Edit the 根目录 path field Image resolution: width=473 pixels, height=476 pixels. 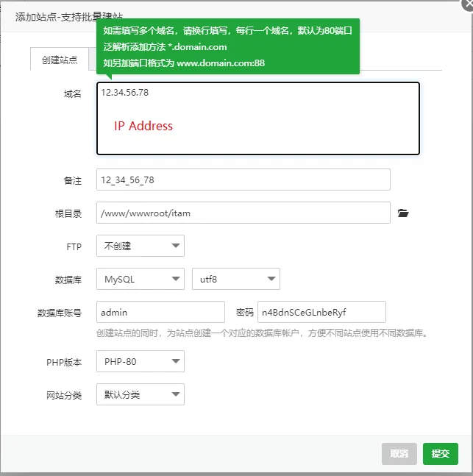pos(243,213)
